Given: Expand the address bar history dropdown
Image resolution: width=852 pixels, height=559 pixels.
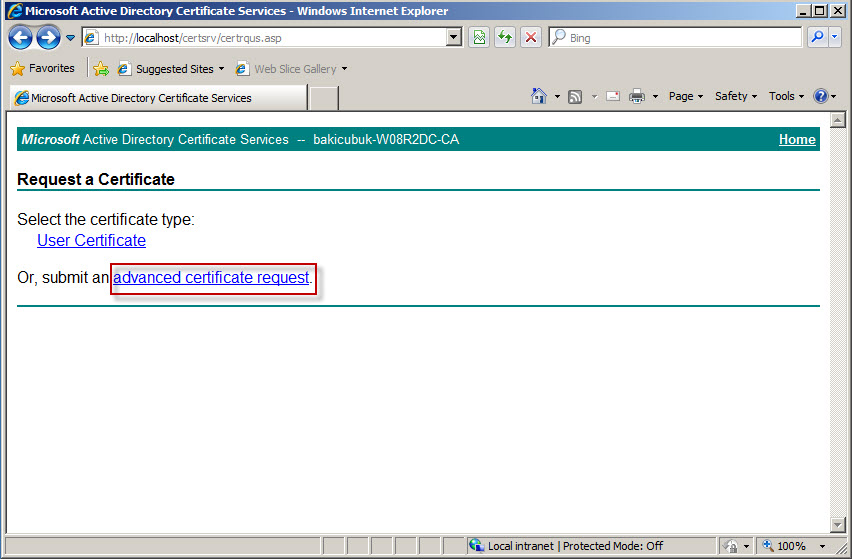Looking at the screenshot, I should pyautogui.click(x=454, y=37).
